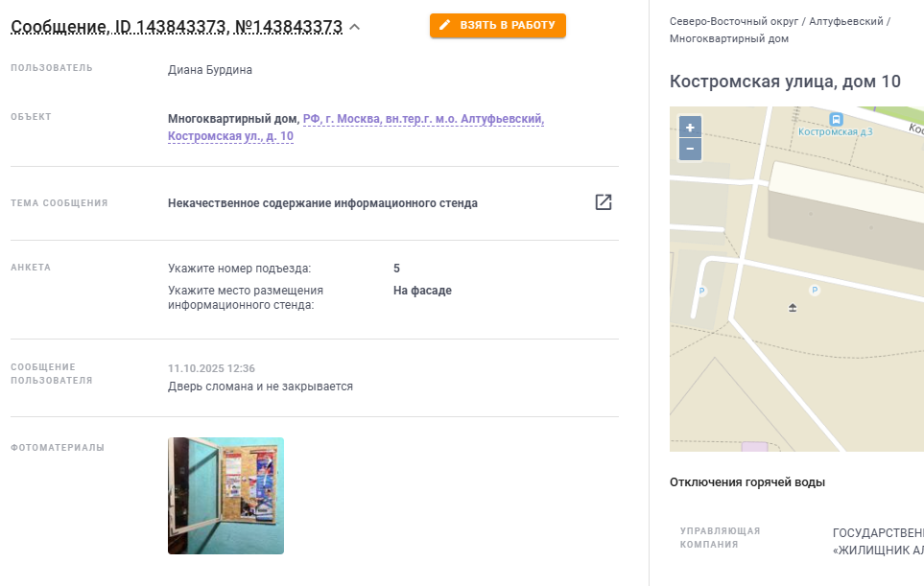The height and width of the screenshot is (586, 924).
Task: Collapse the message header chevron
Action: [x=355, y=27]
